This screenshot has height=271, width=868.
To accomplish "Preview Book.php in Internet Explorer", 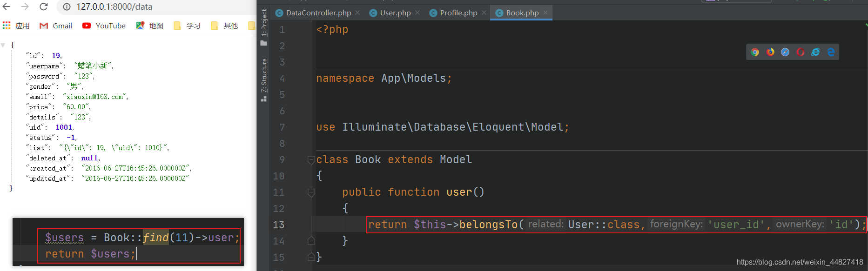I will tap(815, 52).
